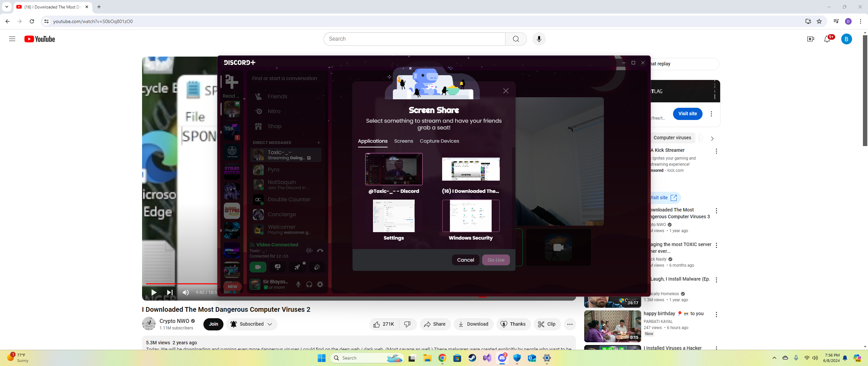Open Discord user settings gear

point(320,284)
